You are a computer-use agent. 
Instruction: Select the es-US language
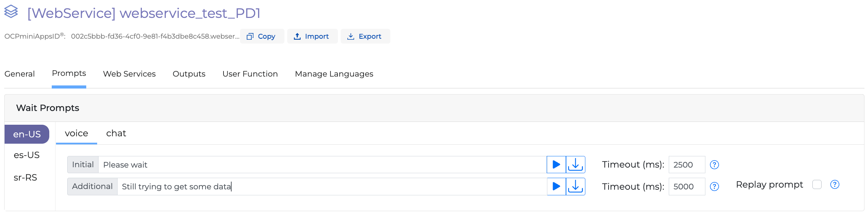click(x=27, y=155)
